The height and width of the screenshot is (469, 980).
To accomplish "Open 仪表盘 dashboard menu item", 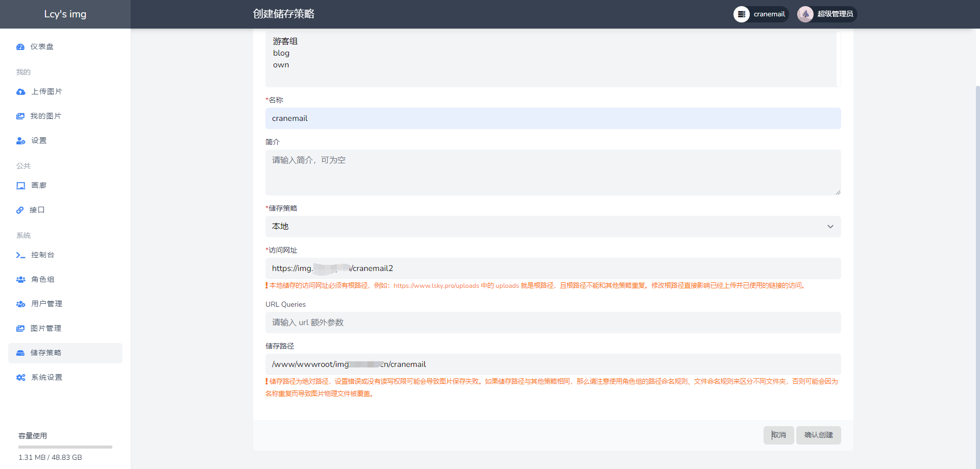I will 65,47.
